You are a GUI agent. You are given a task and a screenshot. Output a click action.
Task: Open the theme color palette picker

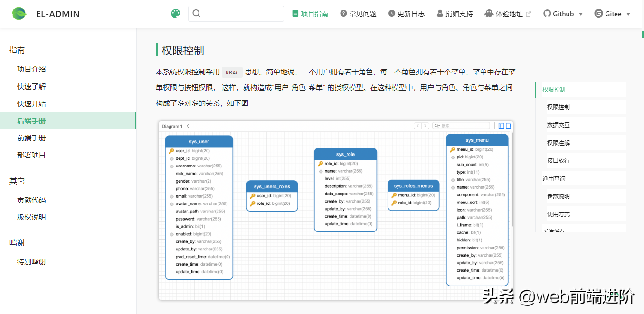point(176,14)
